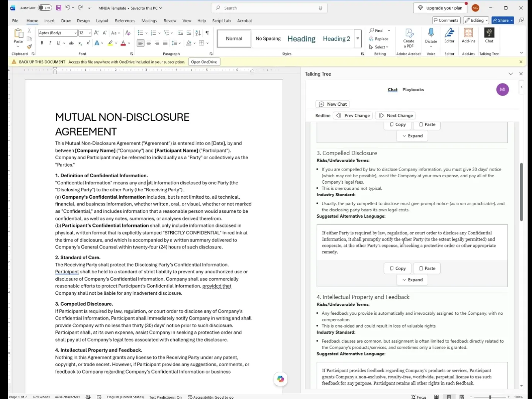Click the Save icon in title bar
The width and height of the screenshot is (532, 399).
58,8
